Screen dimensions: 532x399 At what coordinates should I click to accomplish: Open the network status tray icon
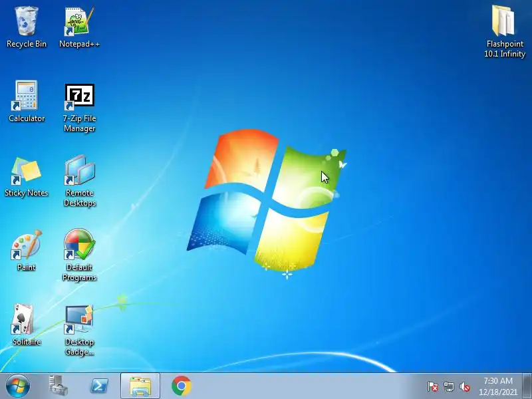point(448,387)
